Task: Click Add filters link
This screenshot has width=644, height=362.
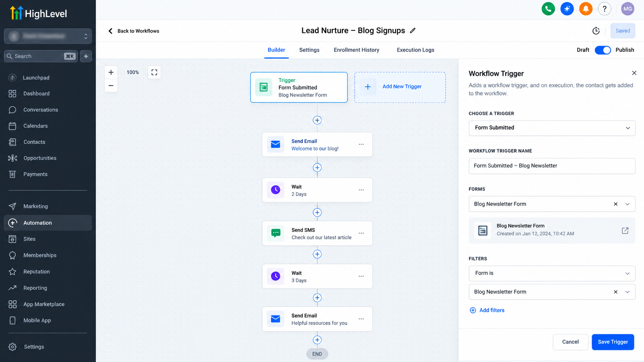Action: pos(487,310)
